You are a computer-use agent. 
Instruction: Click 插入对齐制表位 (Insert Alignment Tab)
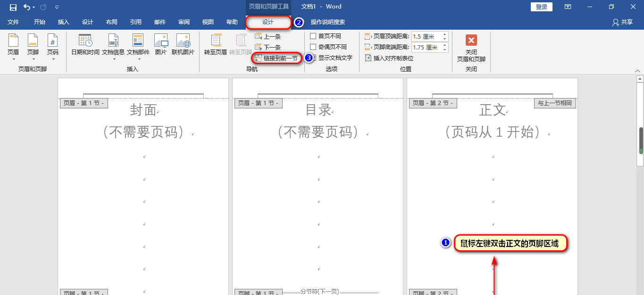(x=389, y=58)
